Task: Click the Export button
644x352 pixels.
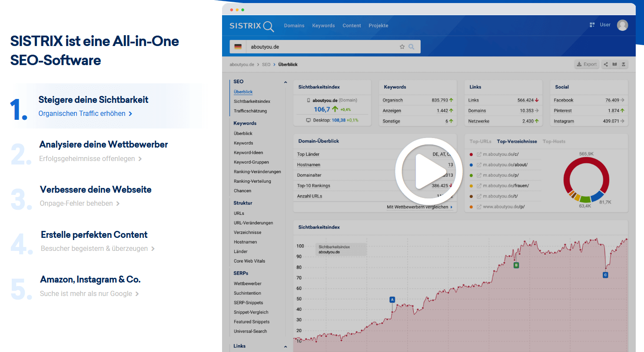Action: [587, 64]
